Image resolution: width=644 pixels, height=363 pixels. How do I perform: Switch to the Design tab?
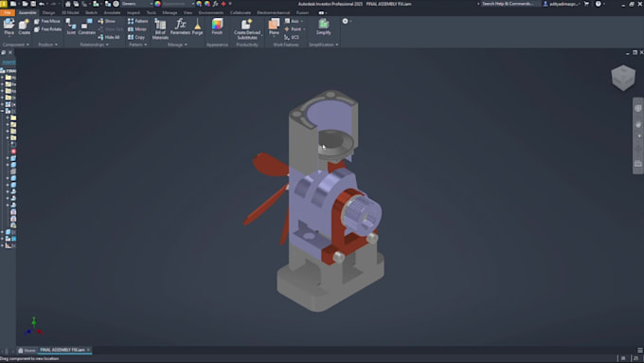coord(48,12)
